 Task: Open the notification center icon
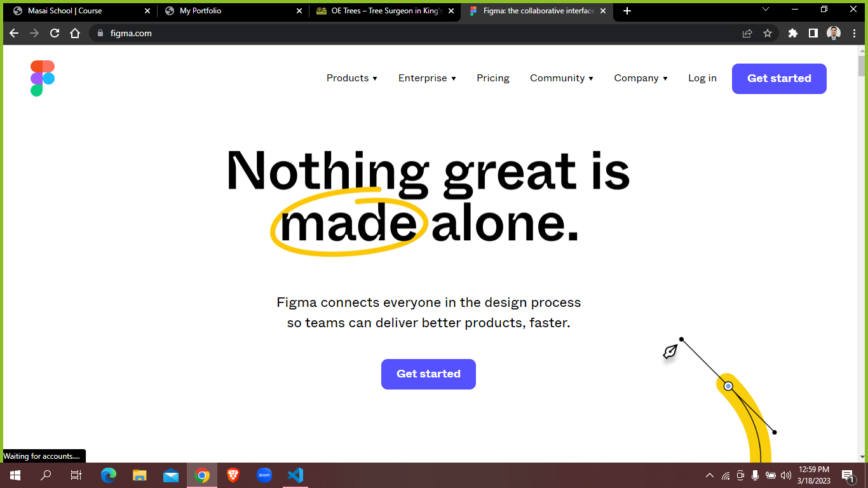(x=848, y=476)
